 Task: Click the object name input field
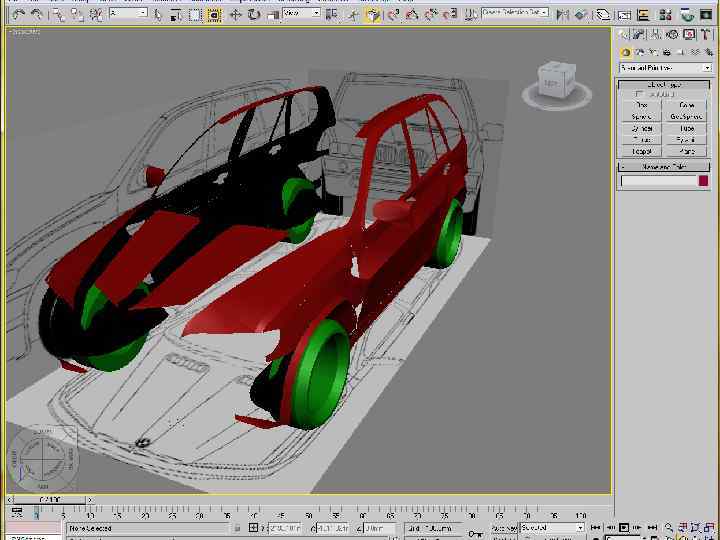pyautogui.click(x=658, y=181)
